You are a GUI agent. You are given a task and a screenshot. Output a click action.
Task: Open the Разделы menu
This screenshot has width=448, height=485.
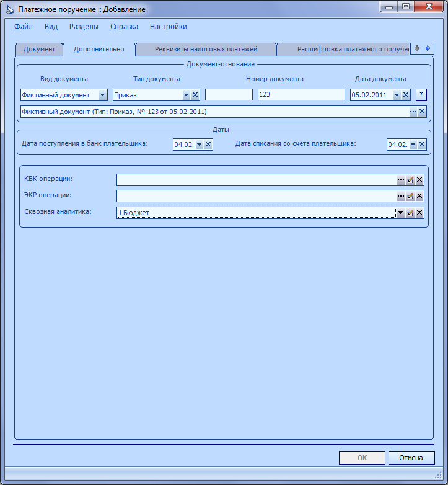click(84, 27)
